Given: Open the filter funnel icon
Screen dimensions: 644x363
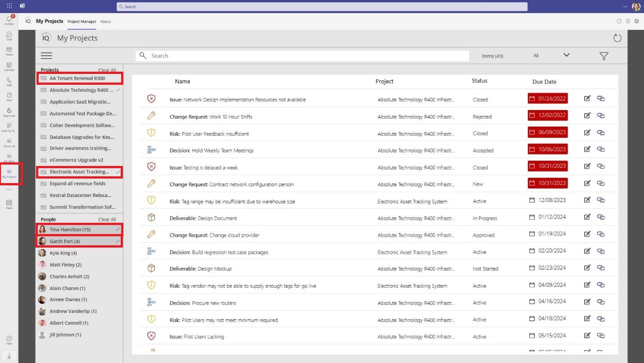Looking at the screenshot, I should (604, 56).
